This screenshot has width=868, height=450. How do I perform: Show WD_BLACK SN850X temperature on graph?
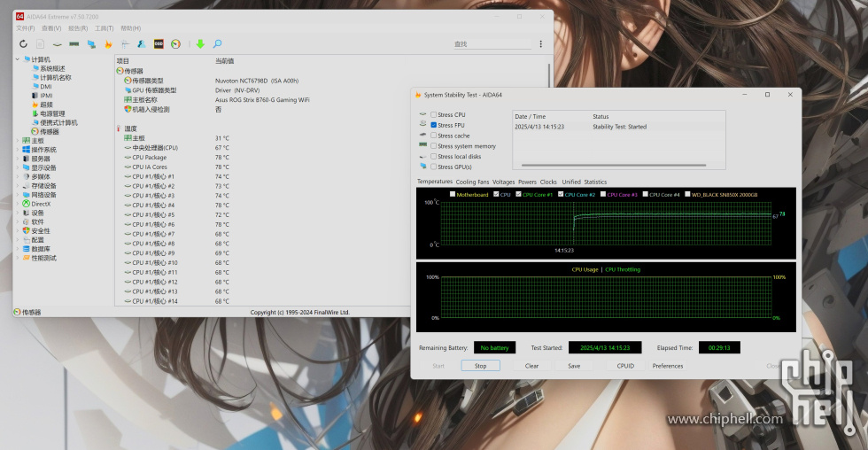tap(687, 194)
